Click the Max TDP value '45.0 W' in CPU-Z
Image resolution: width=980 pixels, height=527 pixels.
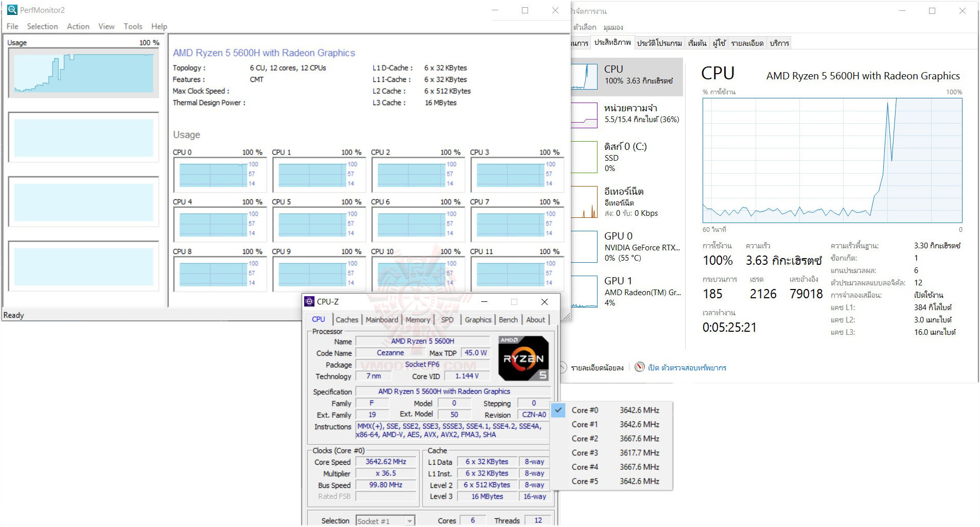tap(476, 353)
